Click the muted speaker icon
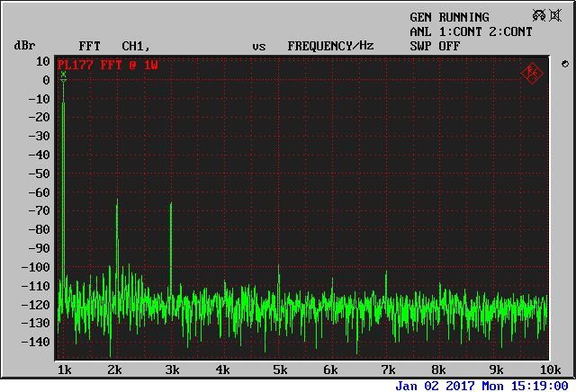Viewport: 576px width, 392px height. pos(555,16)
